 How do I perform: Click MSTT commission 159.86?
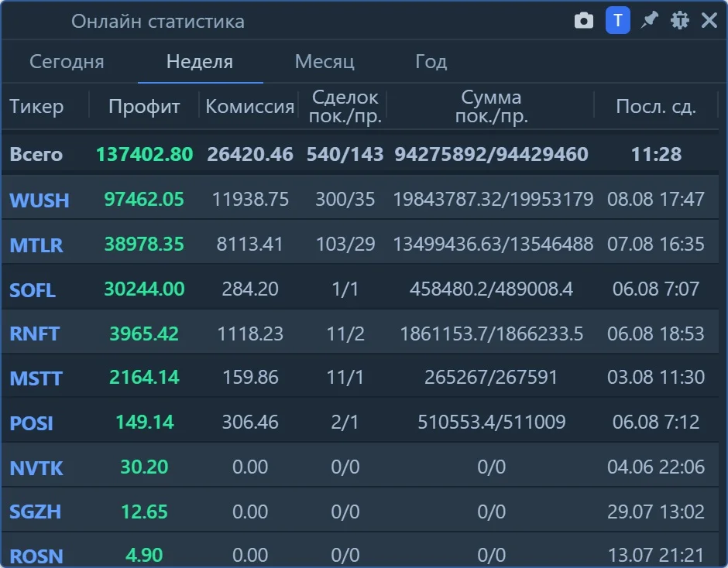[x=250, y=377]
